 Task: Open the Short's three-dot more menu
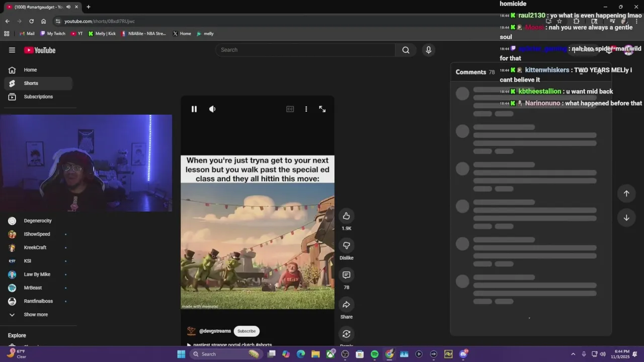[x=306, y=109]
